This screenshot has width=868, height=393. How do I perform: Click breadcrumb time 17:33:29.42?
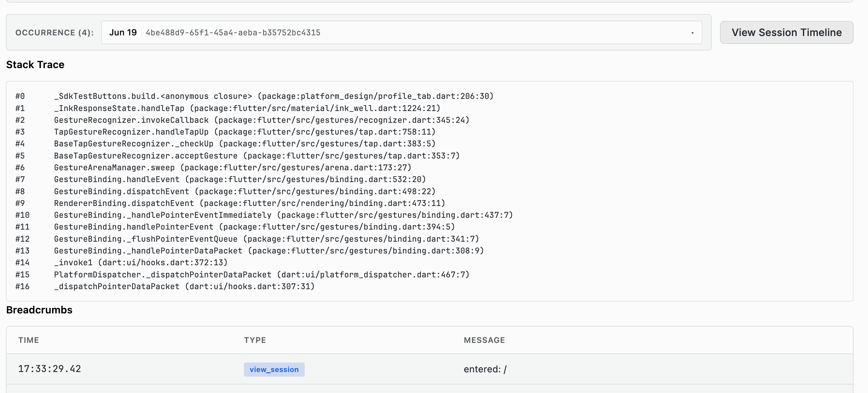(49, 369)
